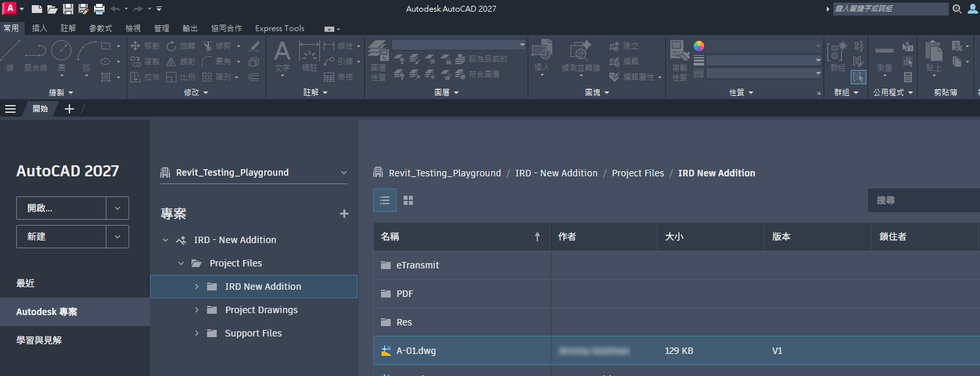The image size is (980, 376).
Task: Open the Express Tools ribbon tab
Action: [280, 29]
